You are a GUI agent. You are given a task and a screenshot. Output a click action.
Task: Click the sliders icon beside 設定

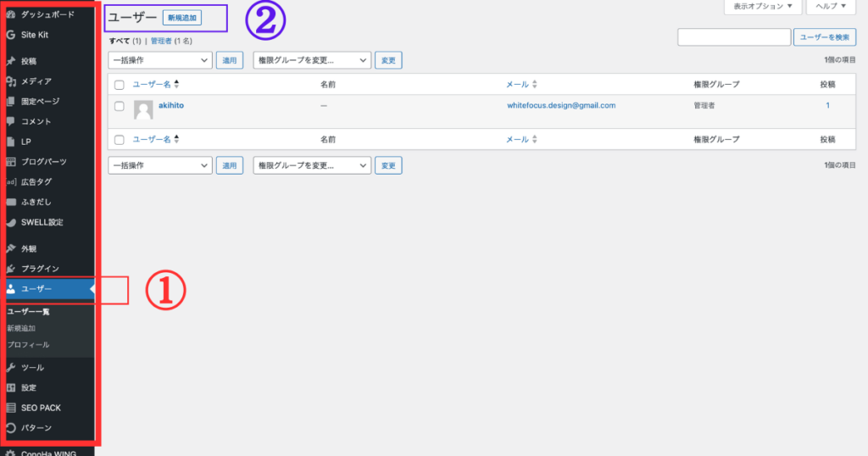click(x=11, y=387)
